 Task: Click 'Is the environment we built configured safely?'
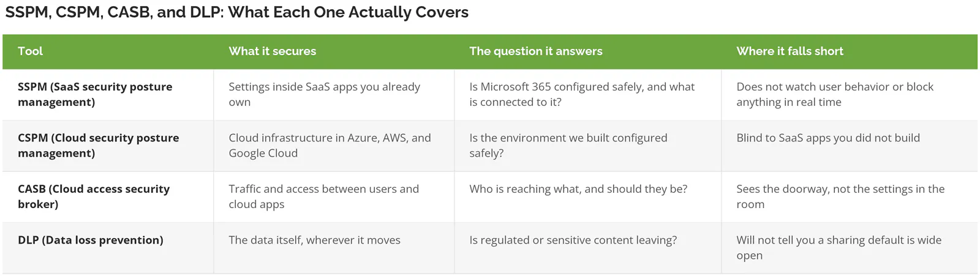click(568, 145)
